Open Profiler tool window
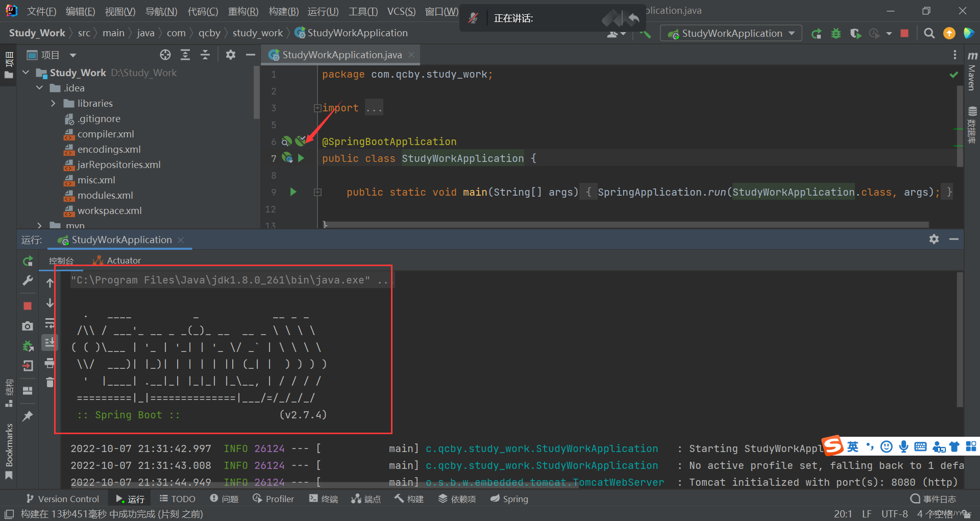980x521 pixels. [x=274, y=499]
